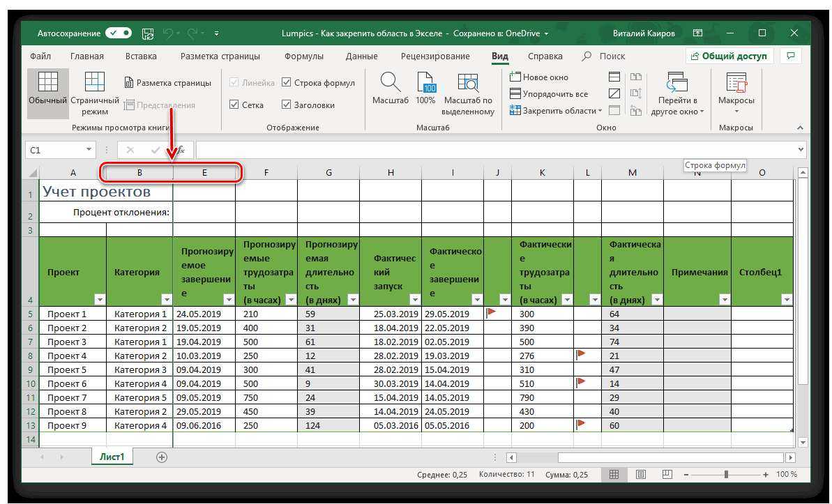Select Normal view icon in status bar
The image size is (832, 504).
click(x=614, y=474)
